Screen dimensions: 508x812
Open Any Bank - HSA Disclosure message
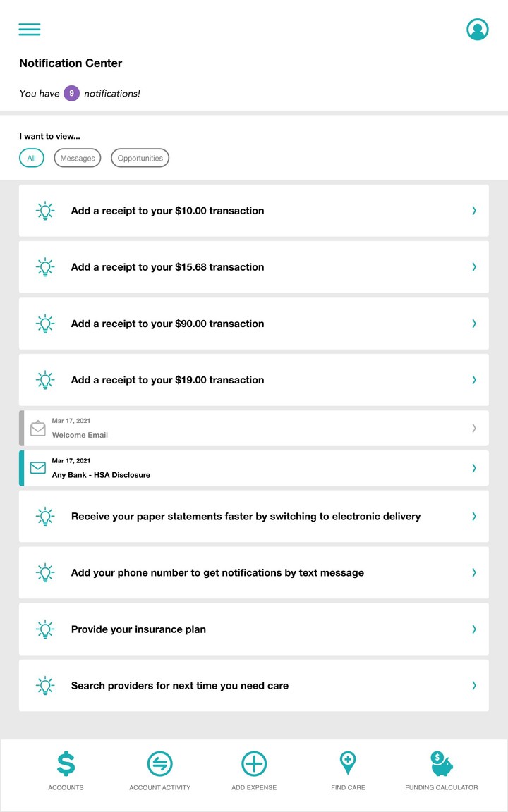[101, 475]
